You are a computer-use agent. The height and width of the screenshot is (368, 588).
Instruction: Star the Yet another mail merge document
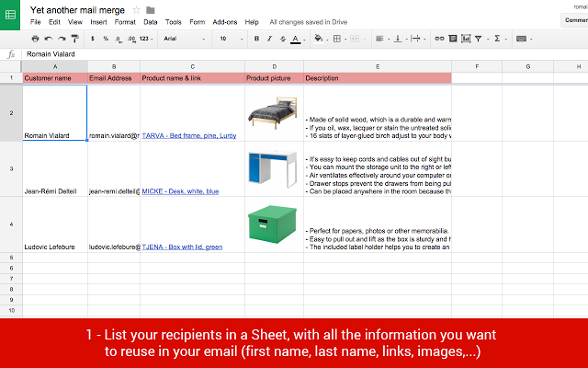(x=137, y=10)
